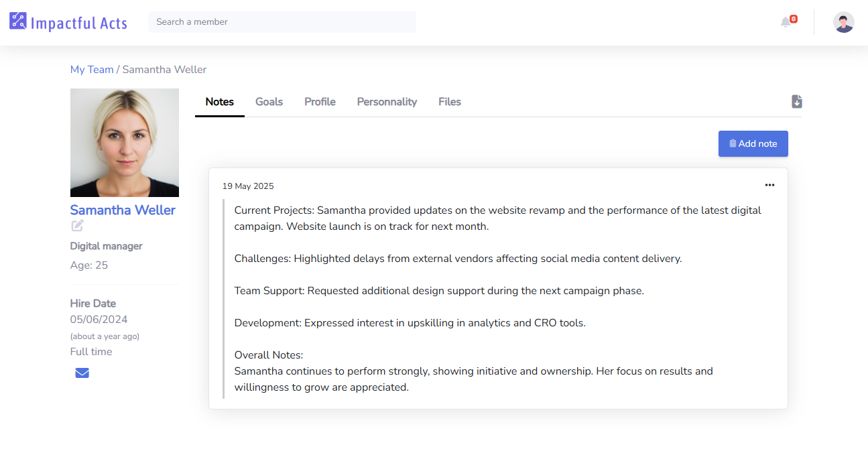The width and height of the screenshot is (868, 451).
Task: Click the file download icon beside the tabs
Action: tap(796, 102)
